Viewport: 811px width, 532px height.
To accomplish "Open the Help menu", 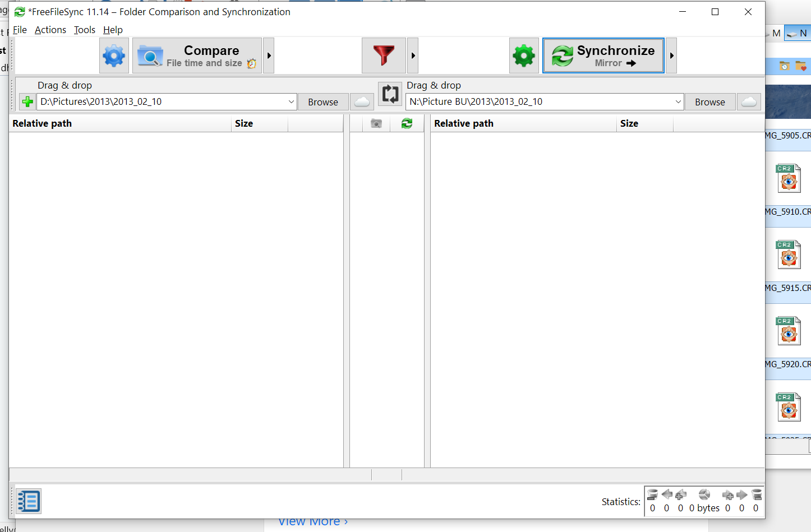I will click(x=113, y=30).
